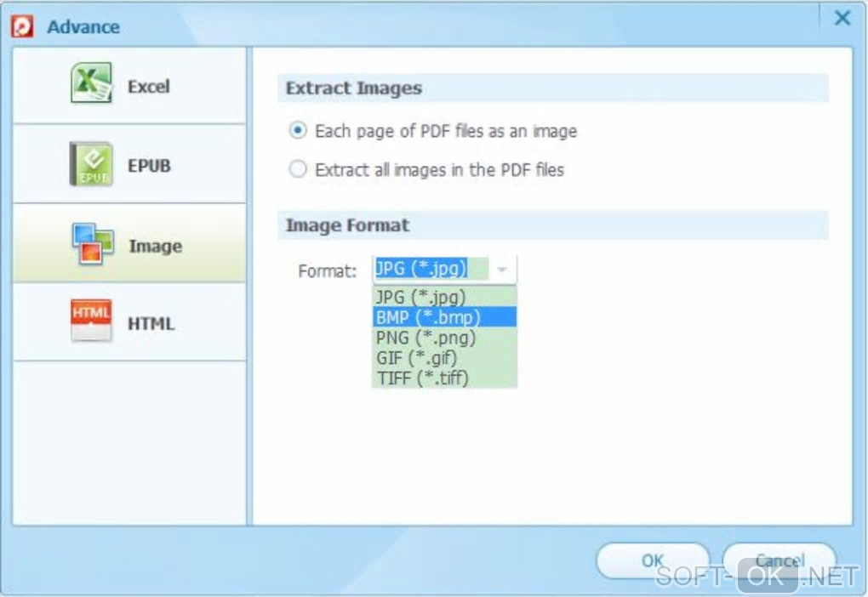Pick PNG (*.png) from format list
868x597 pixels.
444,338
